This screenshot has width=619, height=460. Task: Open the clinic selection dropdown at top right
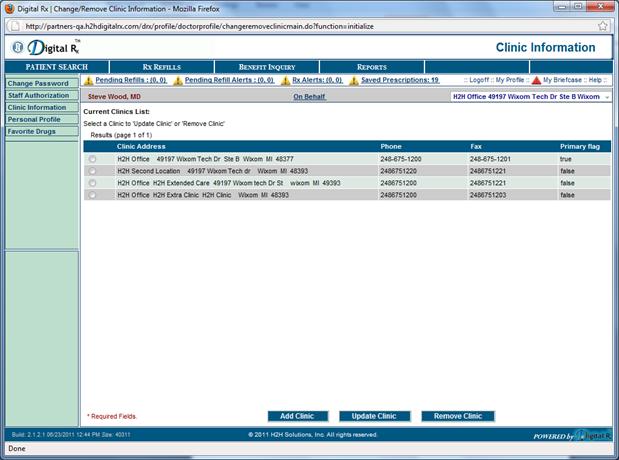pos(607,97)
